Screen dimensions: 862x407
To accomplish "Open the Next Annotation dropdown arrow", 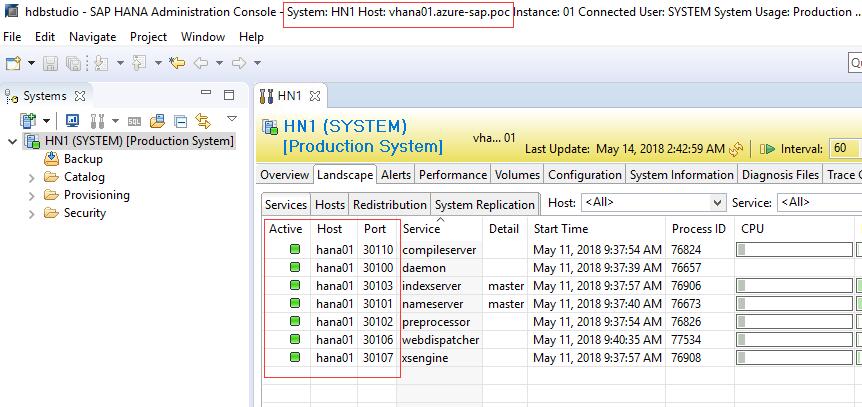I will click(120, 63).
